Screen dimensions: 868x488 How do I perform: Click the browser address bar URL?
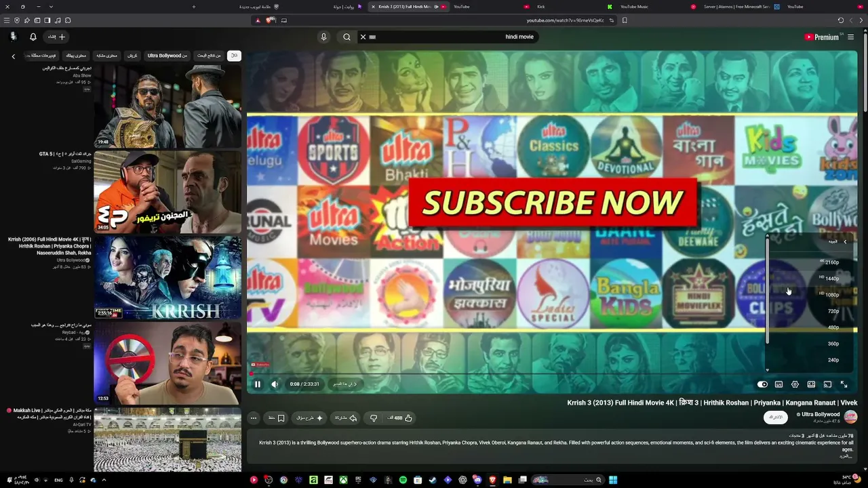click(x=565, y=20)
